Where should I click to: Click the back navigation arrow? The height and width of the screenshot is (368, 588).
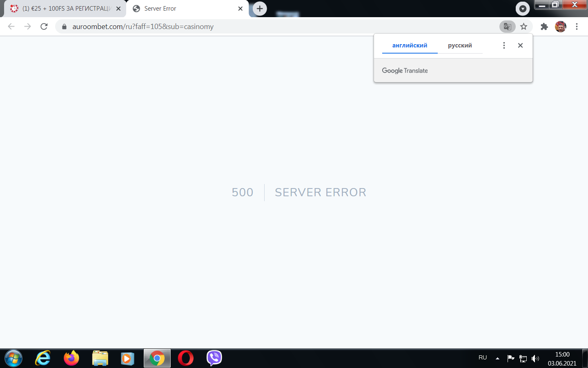tap(11, 27)
